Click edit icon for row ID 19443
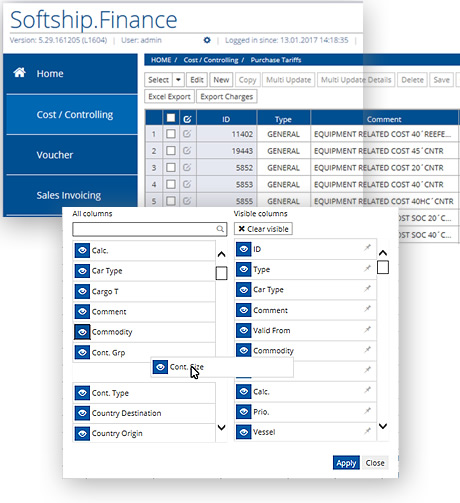This screenshot has width=460, height=503. (187, 151)
